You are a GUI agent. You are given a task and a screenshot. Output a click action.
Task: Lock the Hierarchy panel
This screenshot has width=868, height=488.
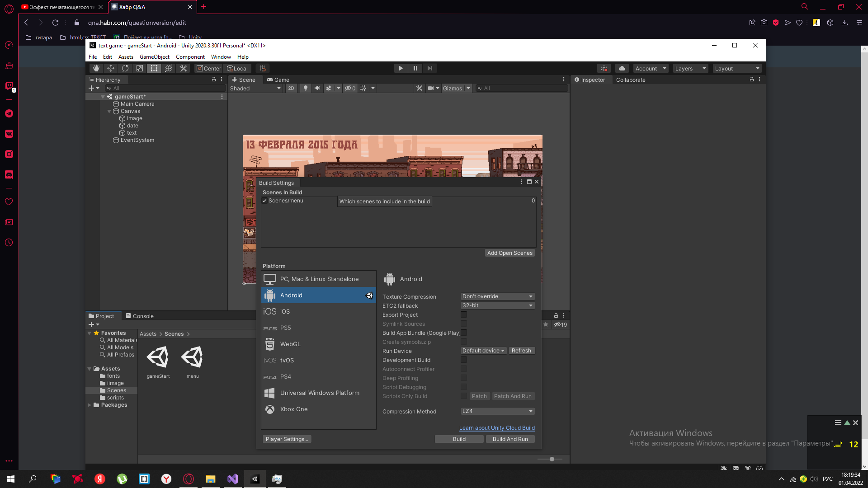pos(214,79)
